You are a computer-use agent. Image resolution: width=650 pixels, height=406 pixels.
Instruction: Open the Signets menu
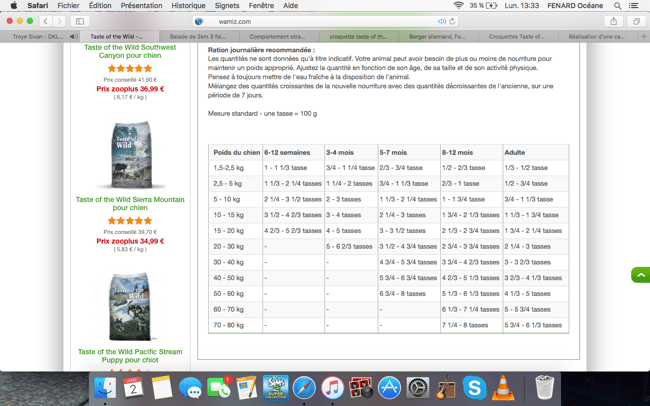point(227,5)
